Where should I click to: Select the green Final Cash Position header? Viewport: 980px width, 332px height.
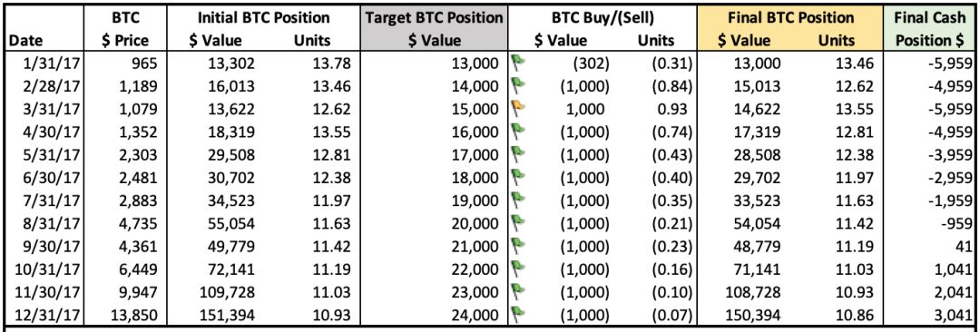tap(929, 29)
